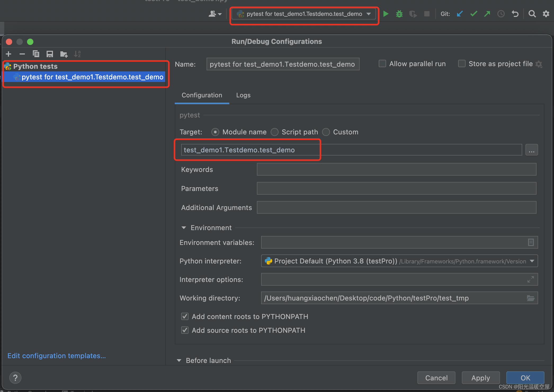
Task: Expand the Interpreter options field
Action: pos(531,279)
